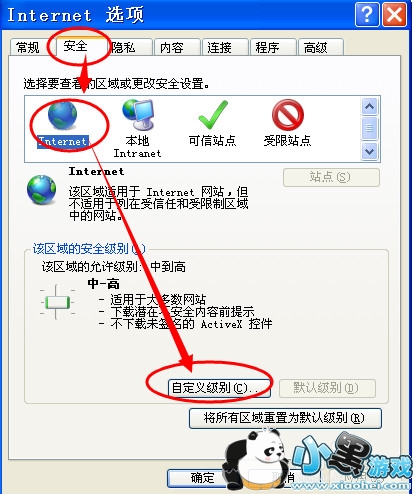
Task: Select the 安全 tab
Action: (x=76, y=46)
